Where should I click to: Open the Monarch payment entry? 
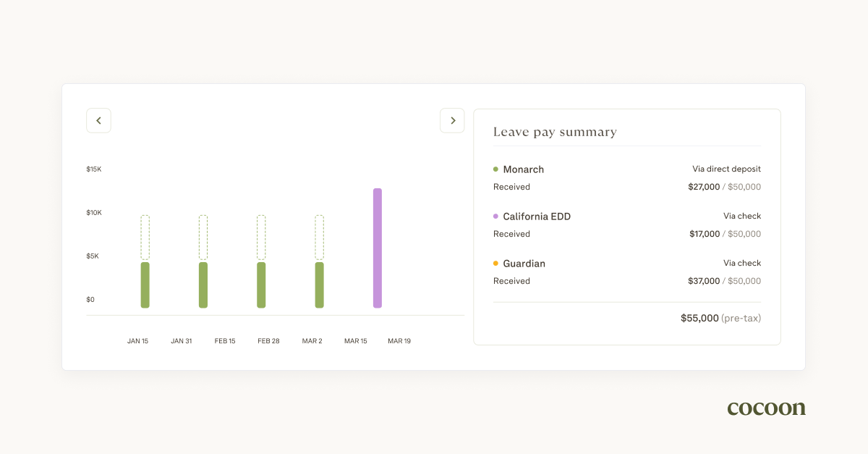[523, 169]
